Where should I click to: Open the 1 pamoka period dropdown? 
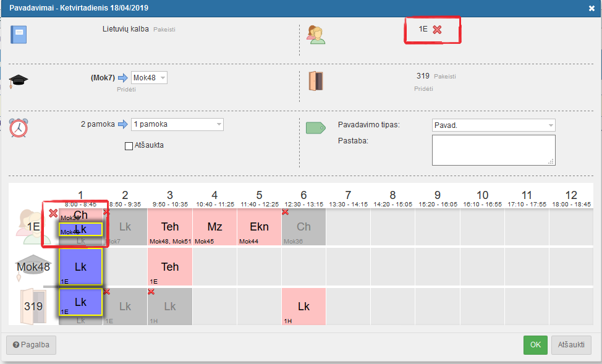pyautogui.click(x=177, y=124)
